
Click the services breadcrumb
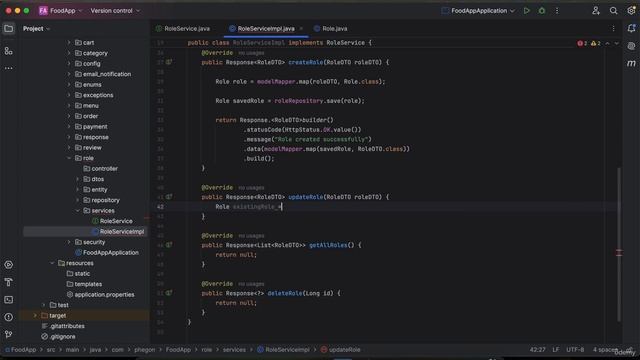tap(234, 350)
